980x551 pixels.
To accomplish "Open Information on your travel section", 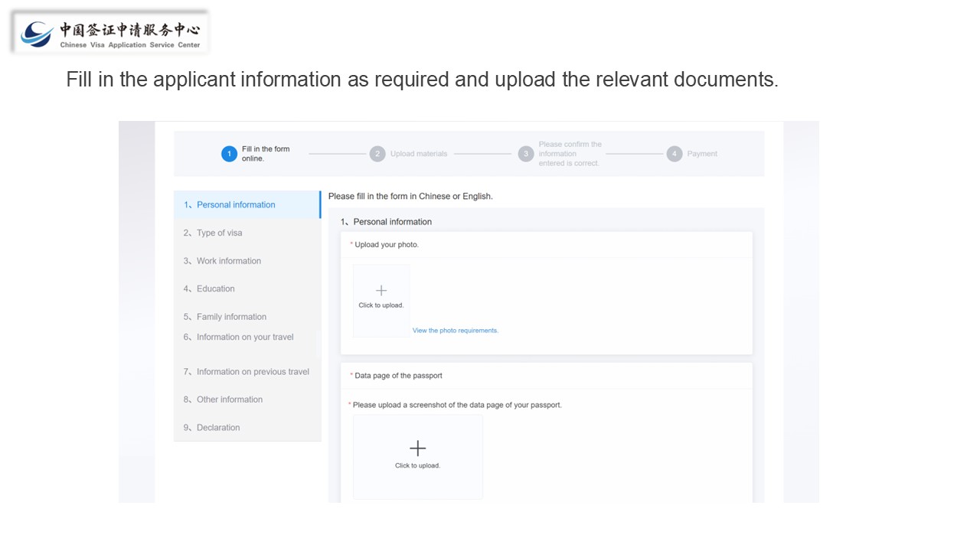I will 247,337.
